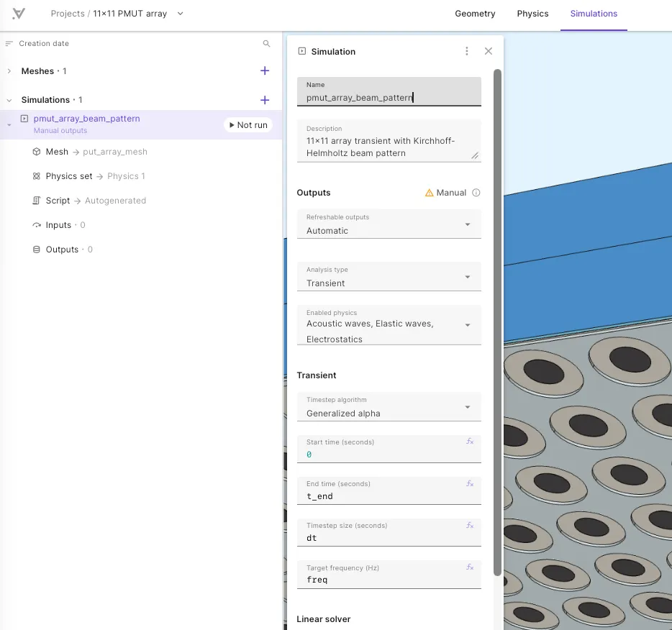This screenshot has height=630, width=672.
Task: Open the Timestep algorithm dropdown
Action: click(x=389, y=407)
